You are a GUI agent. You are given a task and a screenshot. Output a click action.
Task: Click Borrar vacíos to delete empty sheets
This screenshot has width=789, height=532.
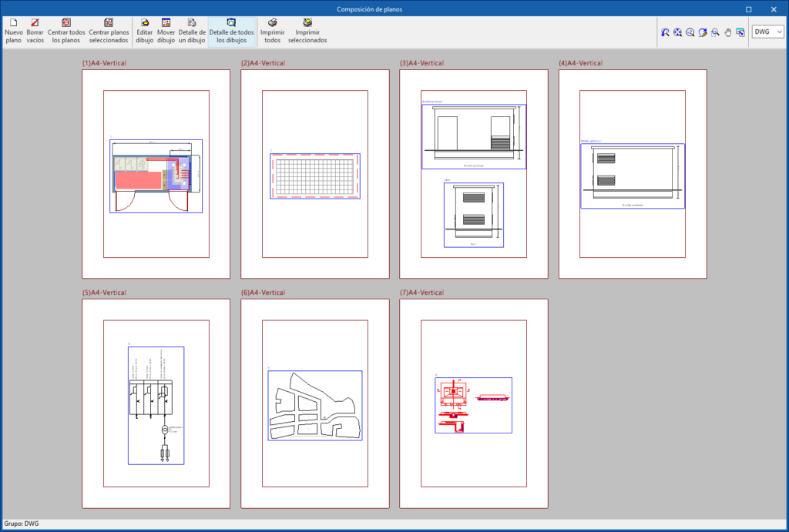[35, 31]
